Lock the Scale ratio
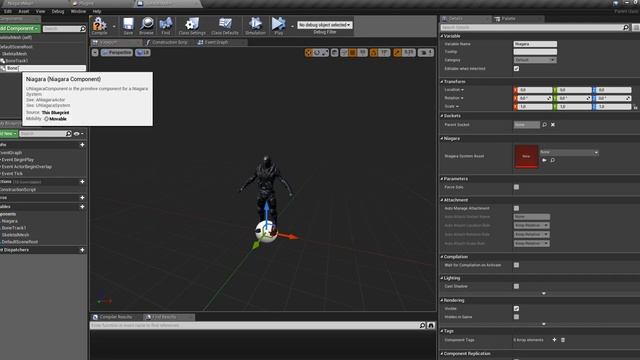The image size is (640, 360). (636, 107)
